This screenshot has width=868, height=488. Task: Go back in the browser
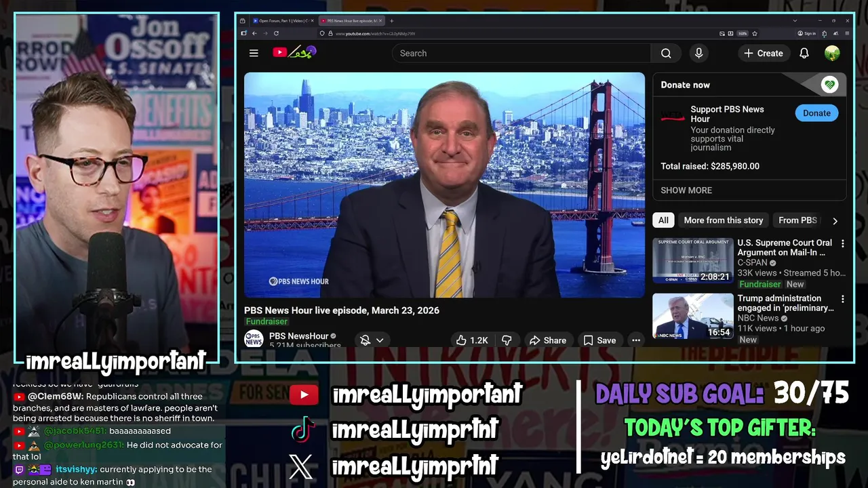[254, 33]
